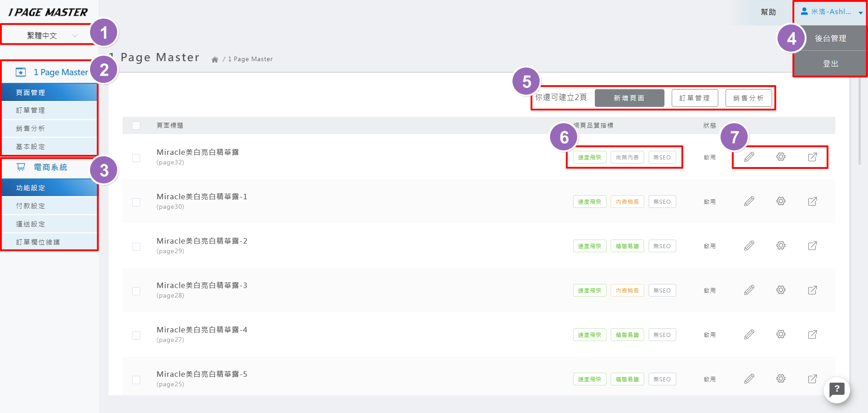Click the 銷售分析 button above the table
Viewport: 868px width, 413px height.
[749, 98]
